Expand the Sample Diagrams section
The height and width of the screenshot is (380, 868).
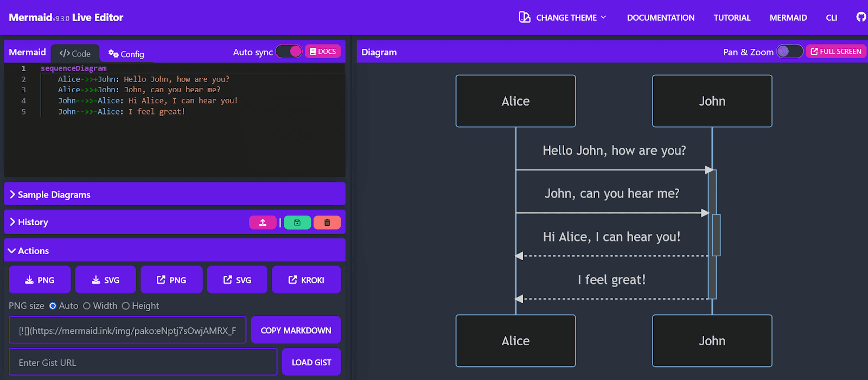tap(175, 194)
